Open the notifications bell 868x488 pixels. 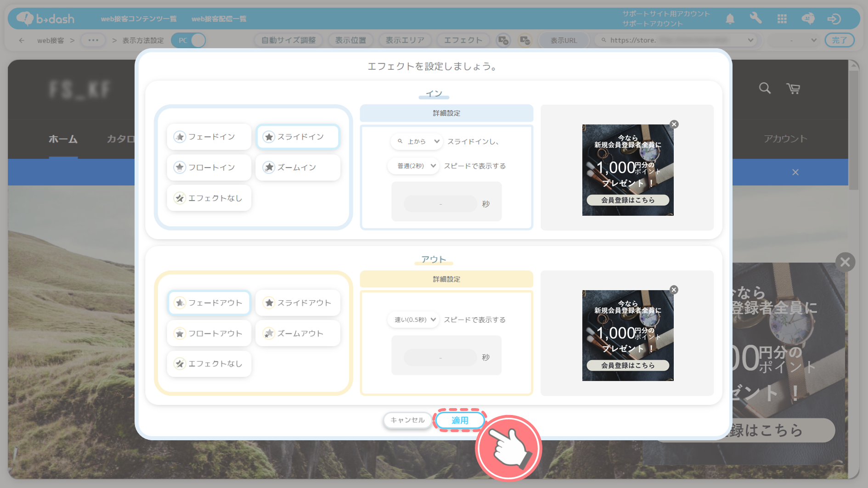coord(730,19)
